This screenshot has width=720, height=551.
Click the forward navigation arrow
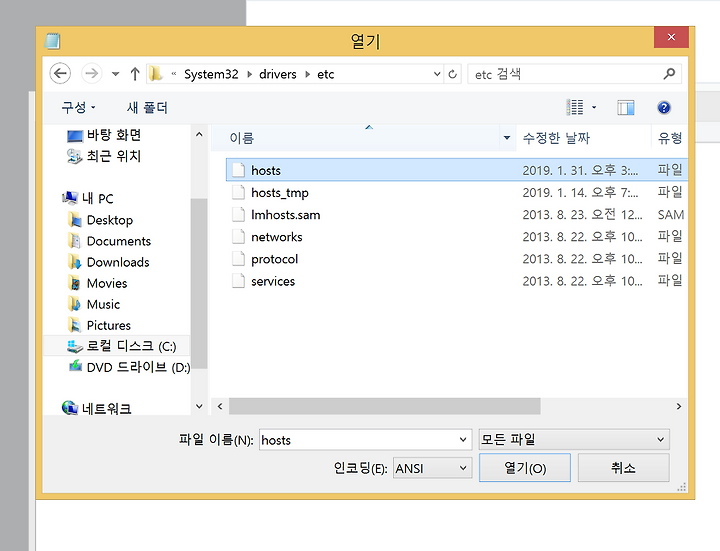tap(91, 73)
